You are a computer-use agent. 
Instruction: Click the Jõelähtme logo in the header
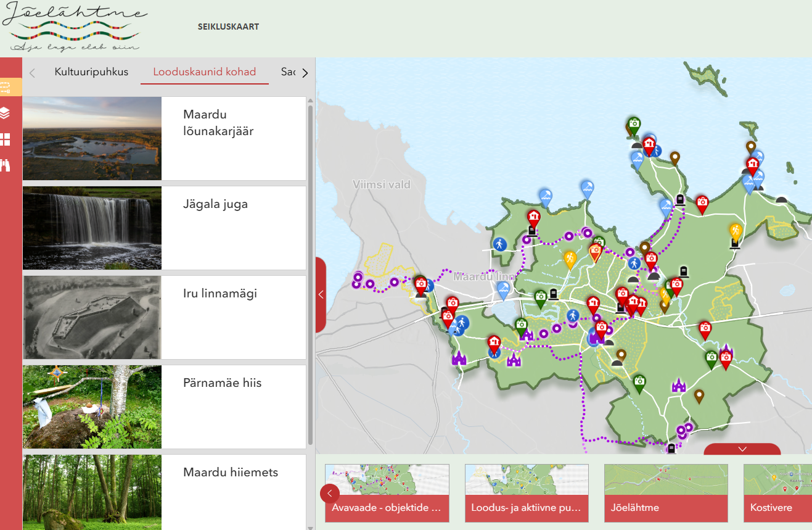pyautogui.click(x=75, y=28)
